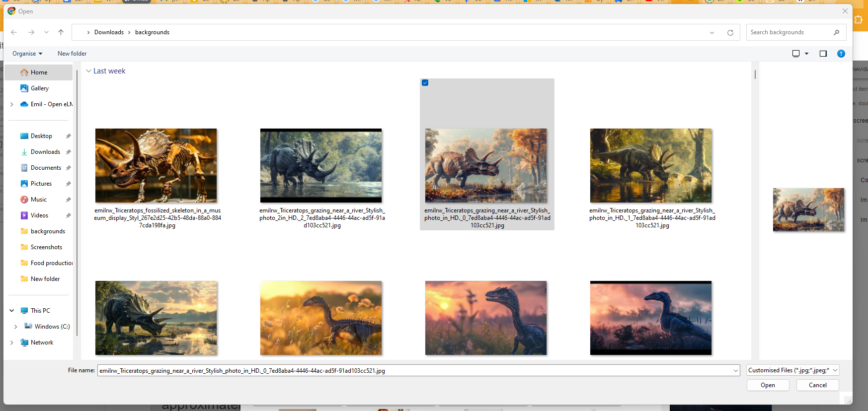Select Home in navigation pane
Screen dimensions: 868x411
pyautogui.click(x=39, y=72)
